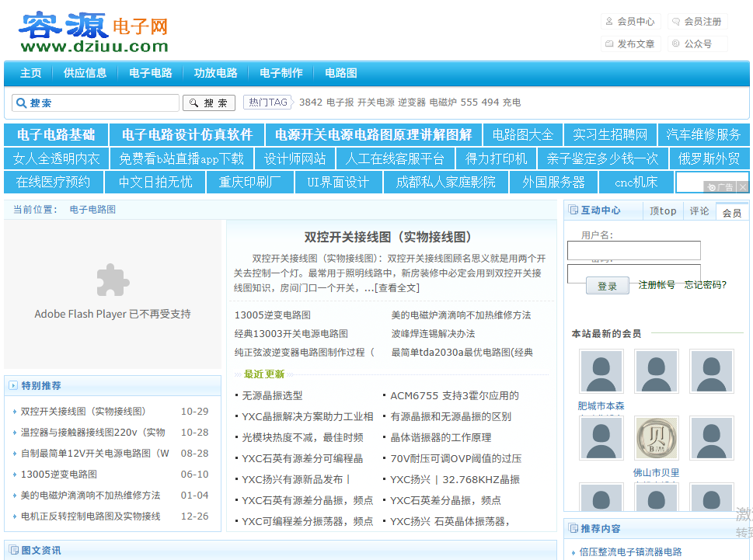Switch to the 评论 tab

(699, 210)
